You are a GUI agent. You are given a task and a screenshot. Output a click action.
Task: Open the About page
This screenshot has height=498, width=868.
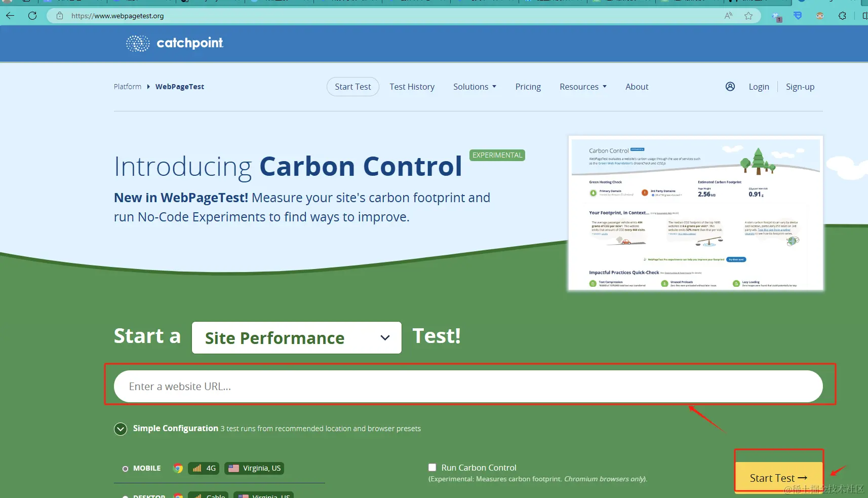coord(637,87)
